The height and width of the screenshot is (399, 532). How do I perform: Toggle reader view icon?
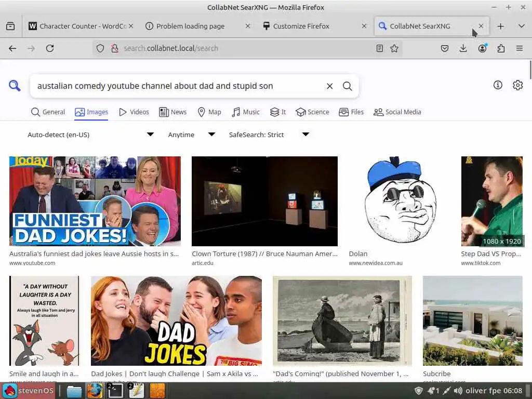click(x=380, y=48)
